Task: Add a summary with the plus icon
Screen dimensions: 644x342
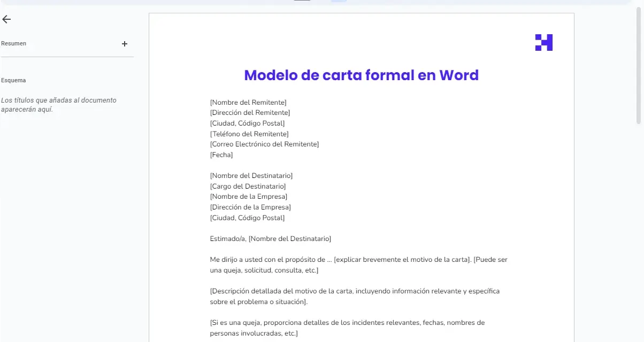Action: [125, 44]
